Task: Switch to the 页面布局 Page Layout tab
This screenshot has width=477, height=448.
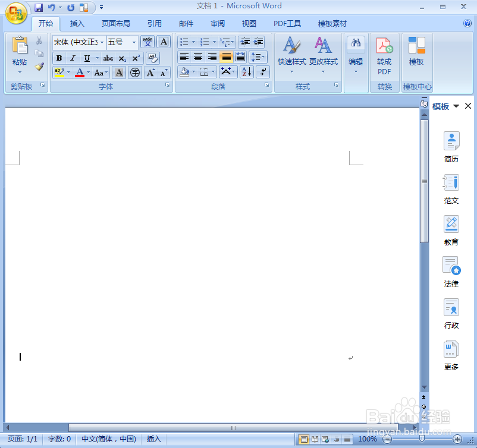Action: coord(115,24)
